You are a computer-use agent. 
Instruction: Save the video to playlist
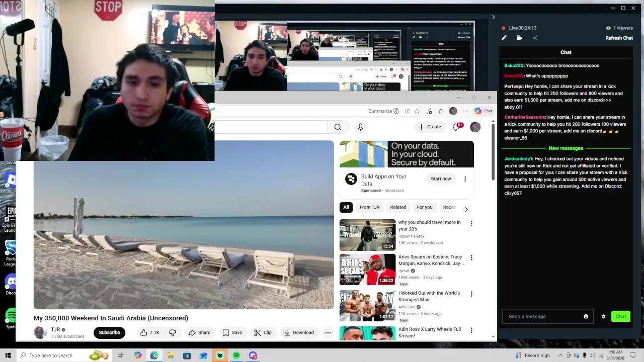coord(232,332)
